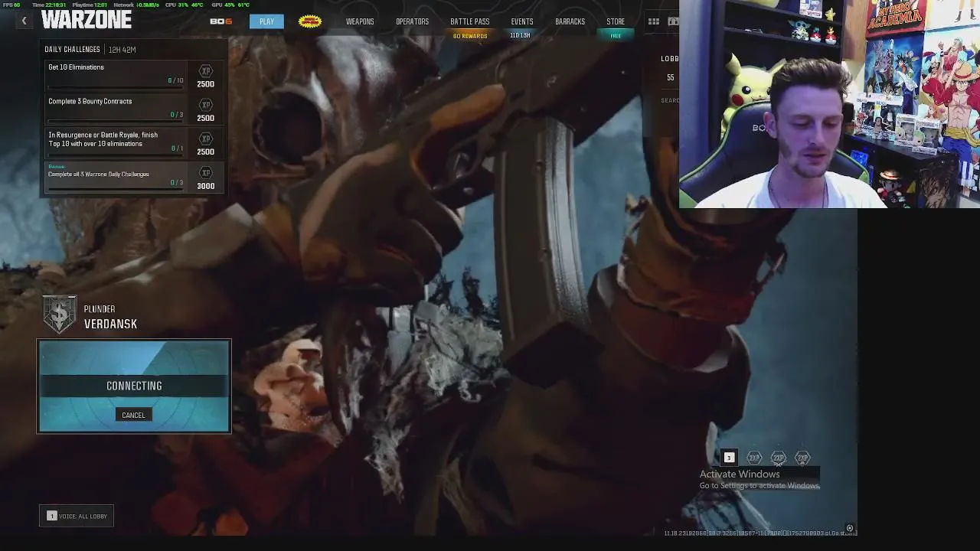Click XP icon for the 3000 bonus

tap(205, 173)
